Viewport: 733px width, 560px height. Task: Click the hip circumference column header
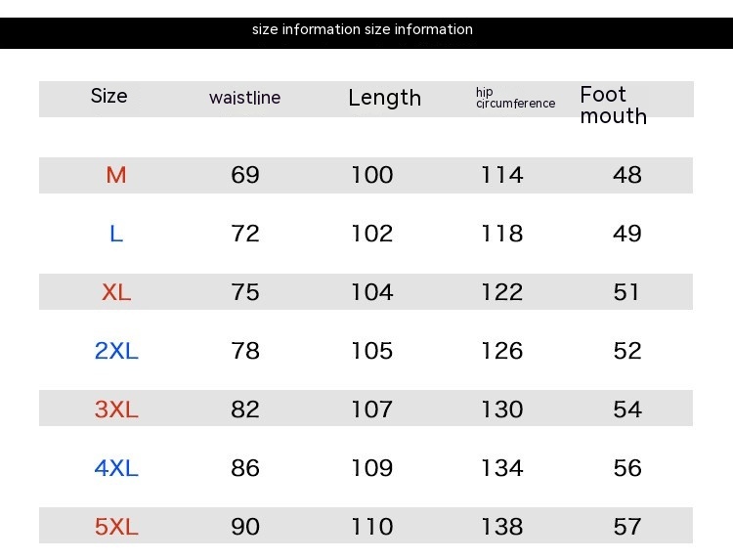coord(514,98)
